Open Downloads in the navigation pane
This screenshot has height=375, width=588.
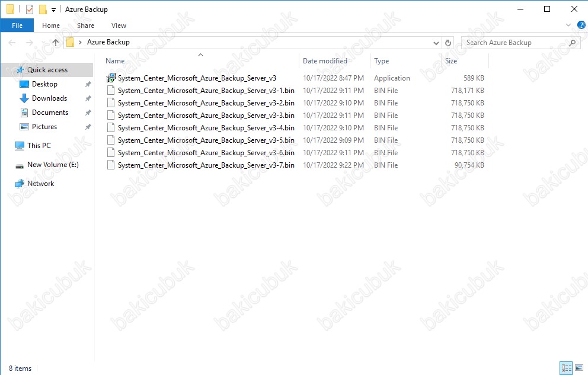click(50, 98)
